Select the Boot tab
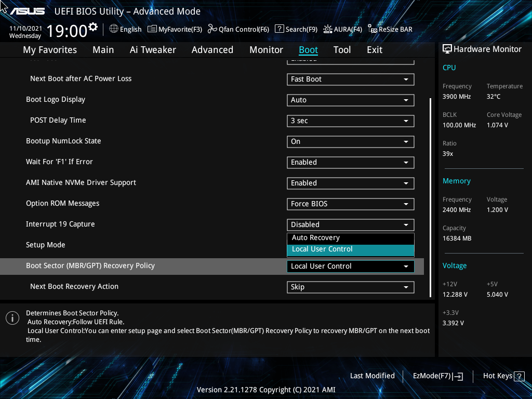This screenshot has width=532, height=399. 309,50
